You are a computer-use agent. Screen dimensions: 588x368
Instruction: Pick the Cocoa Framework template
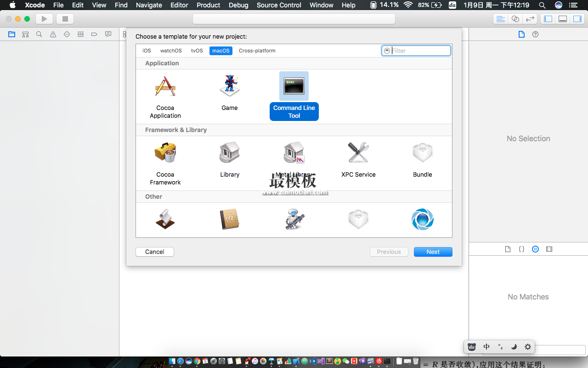point(165,163)
